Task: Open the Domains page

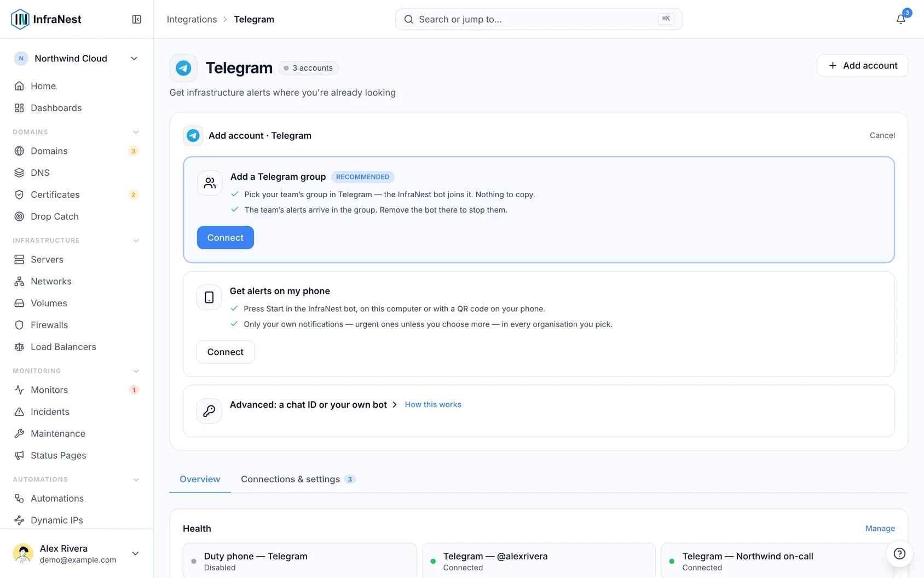Action: (x=77, y=151)
